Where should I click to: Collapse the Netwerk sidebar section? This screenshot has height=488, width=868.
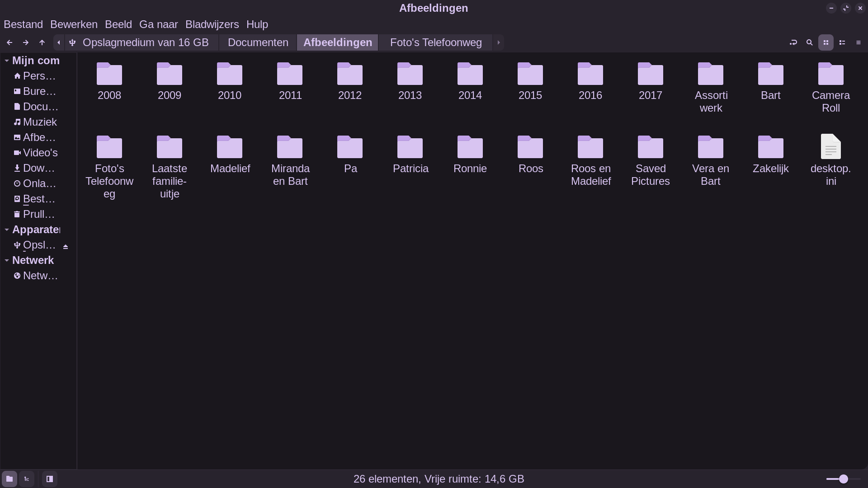[7, 260]
